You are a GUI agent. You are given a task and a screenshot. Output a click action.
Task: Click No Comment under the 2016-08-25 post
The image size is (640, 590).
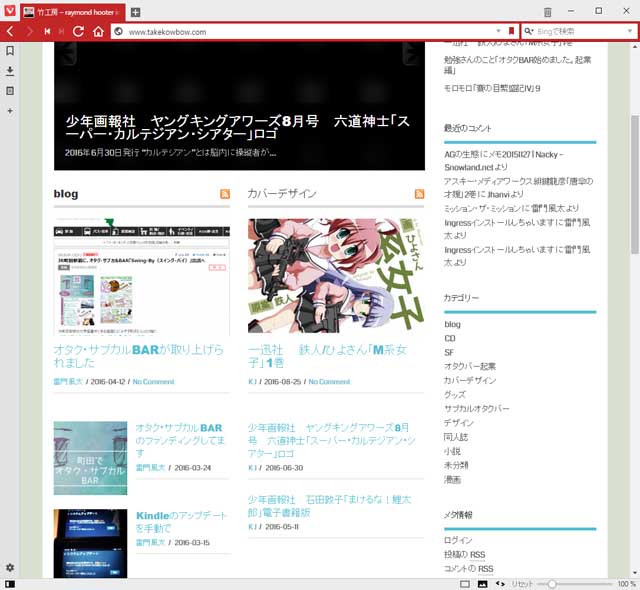329,382
